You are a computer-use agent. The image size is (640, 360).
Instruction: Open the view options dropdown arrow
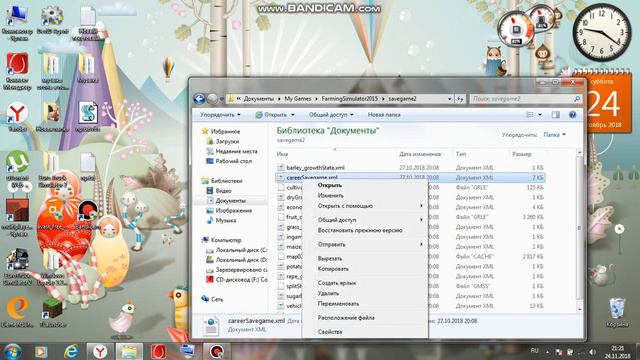[x=540, y=115]
